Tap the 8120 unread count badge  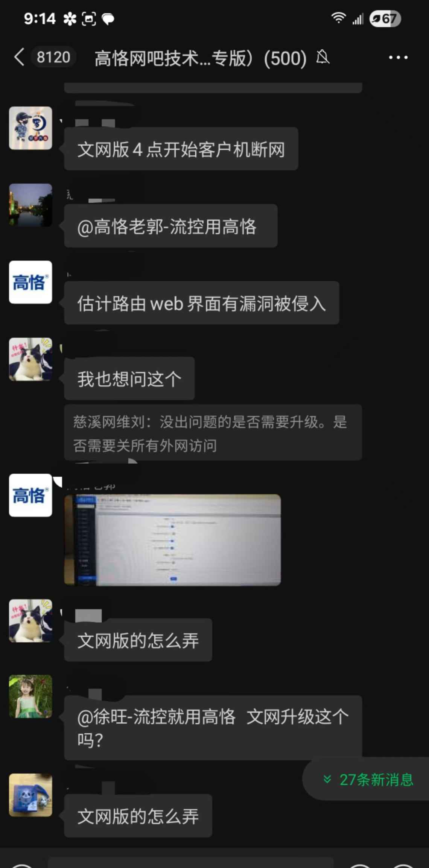coord(53,57)
